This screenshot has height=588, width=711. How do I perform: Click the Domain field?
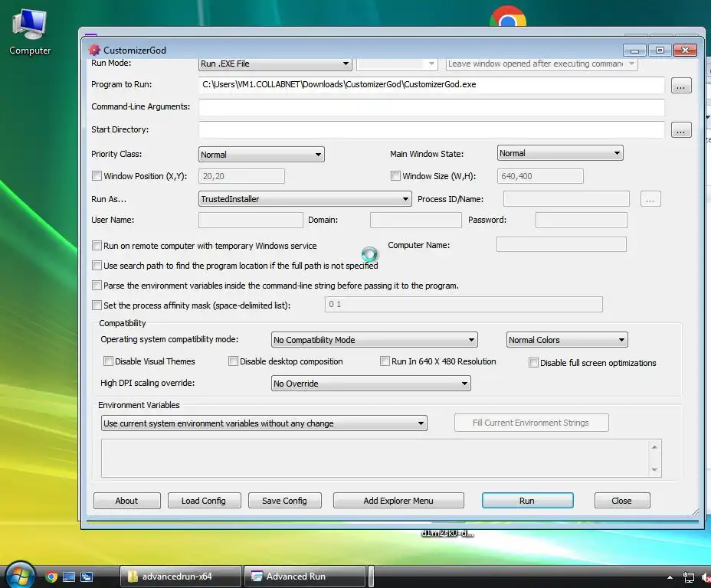coord(416,220)
